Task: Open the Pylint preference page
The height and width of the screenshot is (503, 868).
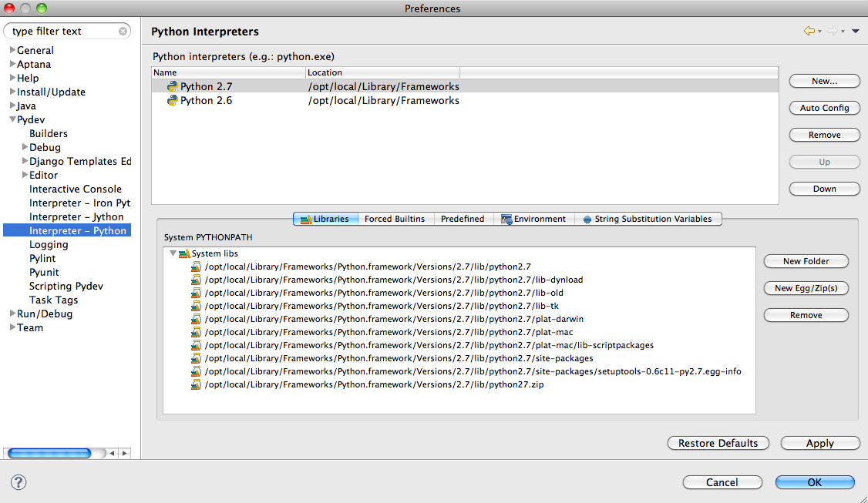Action: click(42, 258)
